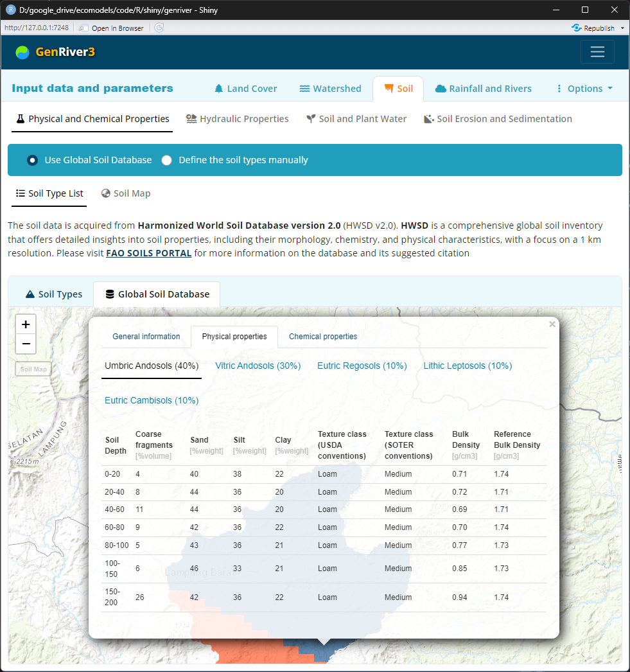Zoom out on the map
Screen dimensions: 630x672
tap(26, 344)
